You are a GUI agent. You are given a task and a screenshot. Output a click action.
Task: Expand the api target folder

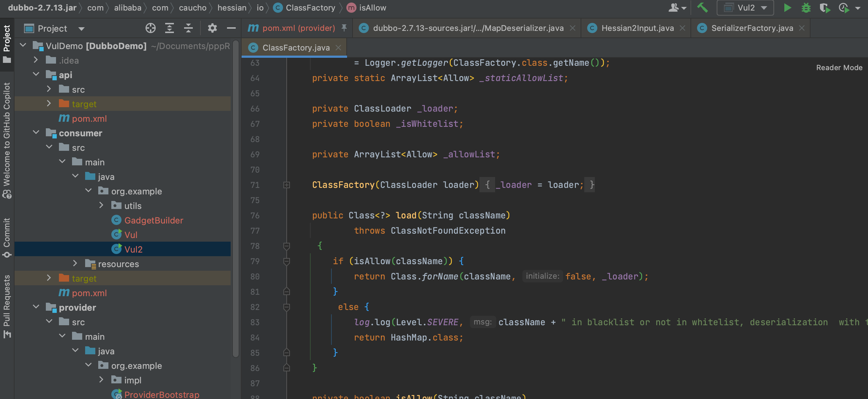click(49, 104)
